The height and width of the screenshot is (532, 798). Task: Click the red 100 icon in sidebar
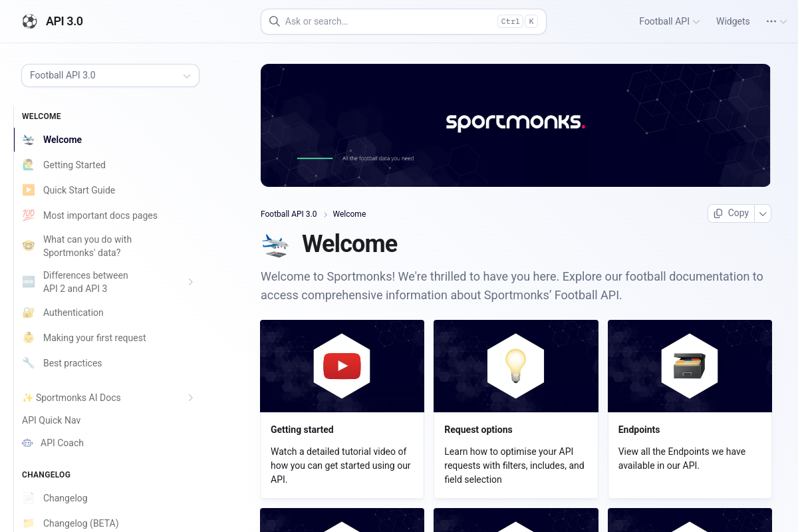[x=28, y=215]
